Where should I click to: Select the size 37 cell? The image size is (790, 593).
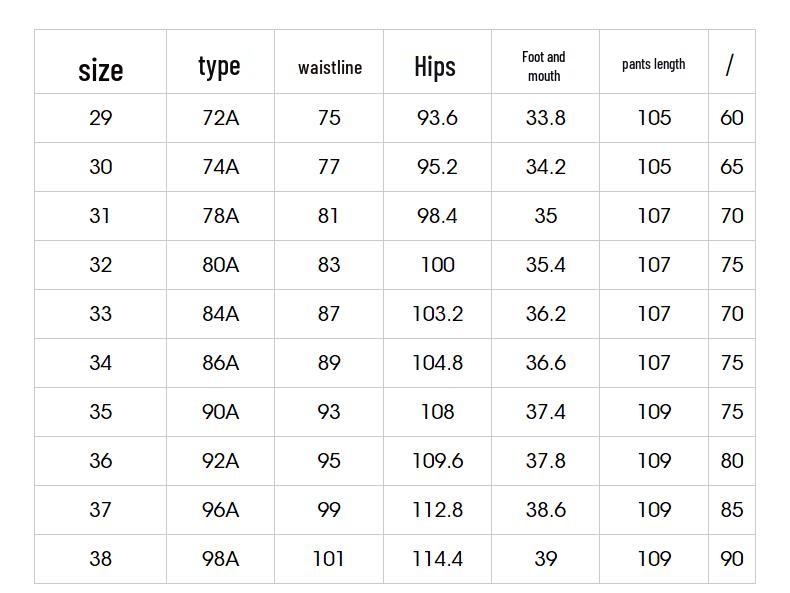coord(100,510)
